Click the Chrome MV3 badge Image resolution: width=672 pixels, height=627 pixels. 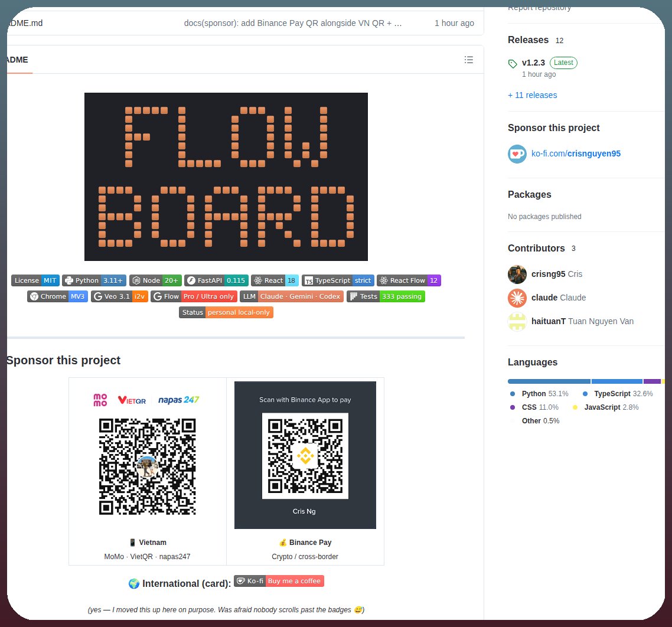point(57,296)
